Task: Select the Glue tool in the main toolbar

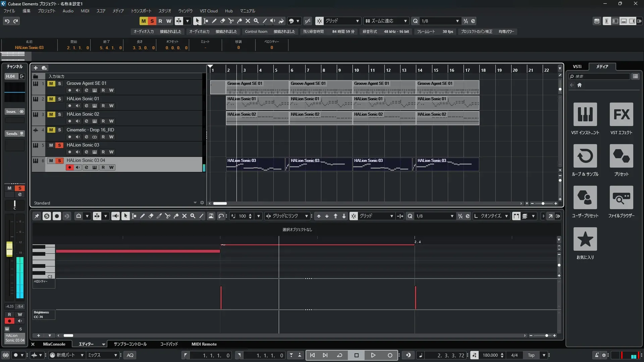Action: click(x=239, y=21)
